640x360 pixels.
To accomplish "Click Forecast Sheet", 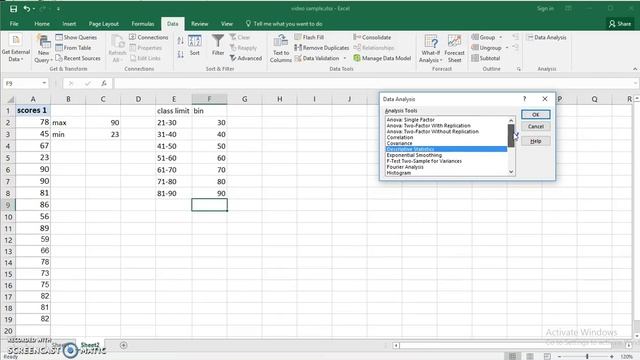I will (x=454, y=48).
